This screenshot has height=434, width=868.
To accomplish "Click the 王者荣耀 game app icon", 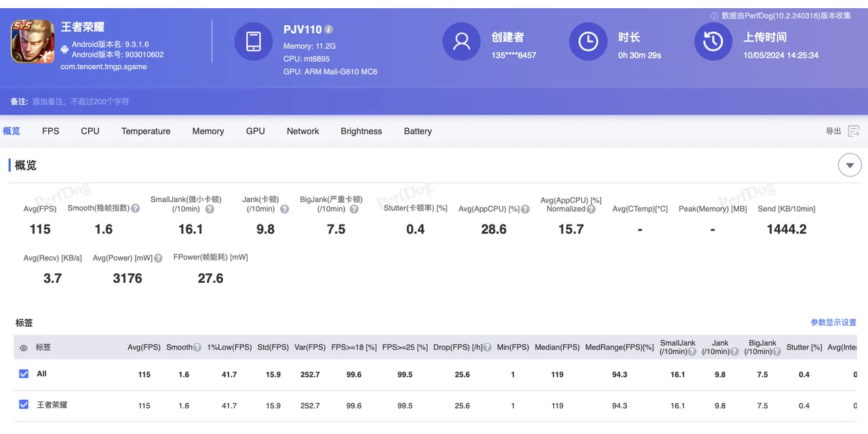I will pos(33,41).
